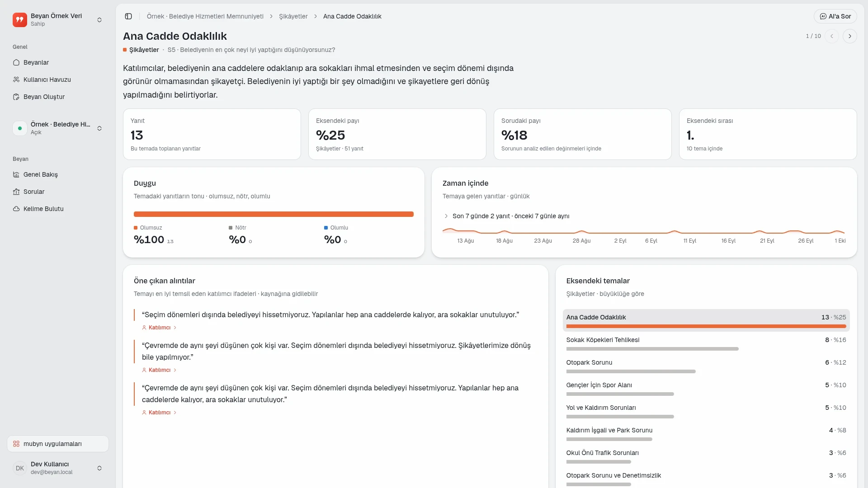Expand the Son 7 günde 2 yanıt row
Image resolution: width=868 pixels, height=488 pixels.
coord(506,216)
